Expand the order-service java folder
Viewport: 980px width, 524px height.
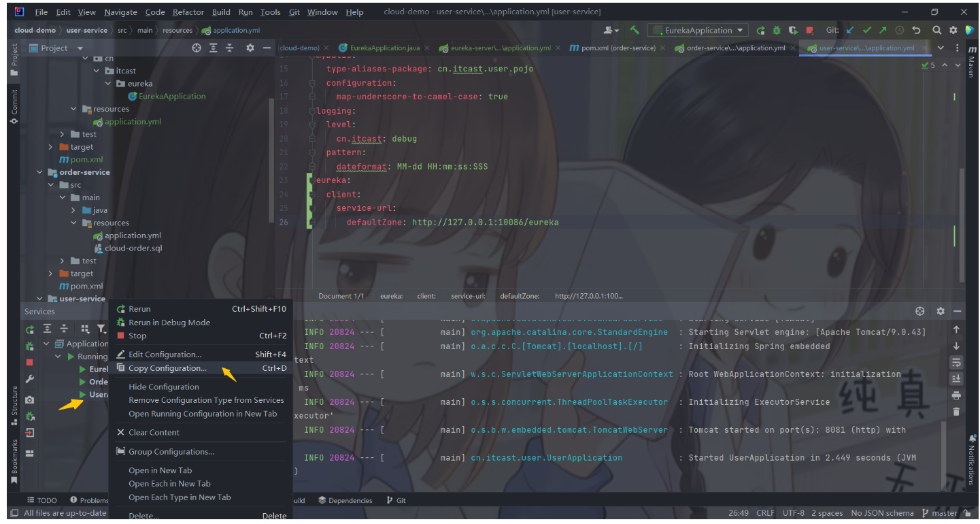coord(74,210)
